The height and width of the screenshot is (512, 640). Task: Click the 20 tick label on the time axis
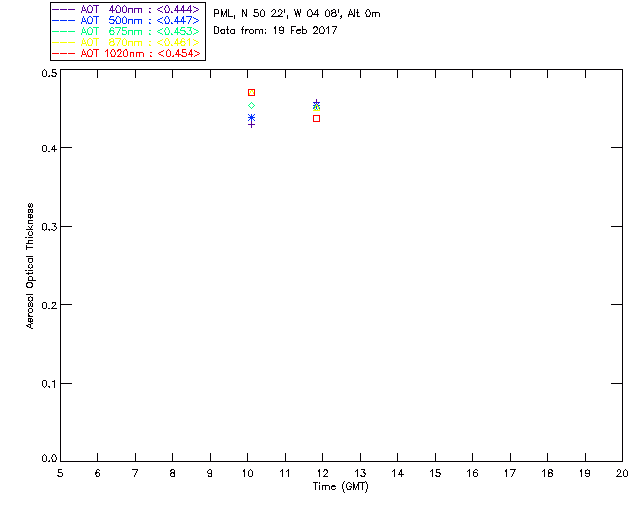coord(622,473)
